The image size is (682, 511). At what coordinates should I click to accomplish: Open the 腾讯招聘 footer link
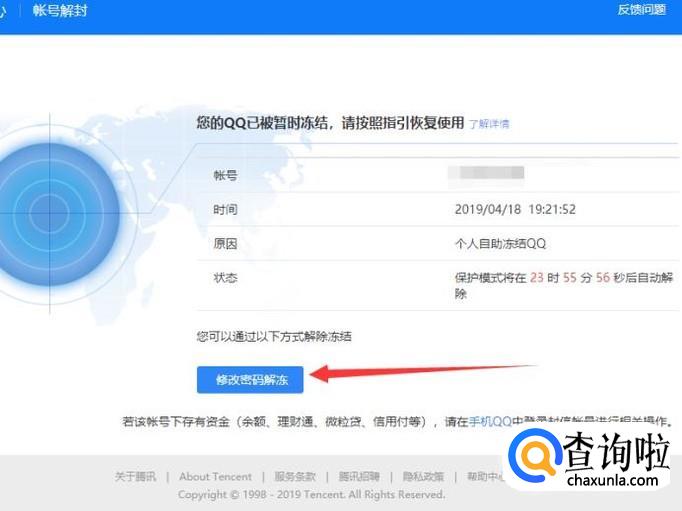(x=359, y=477)
